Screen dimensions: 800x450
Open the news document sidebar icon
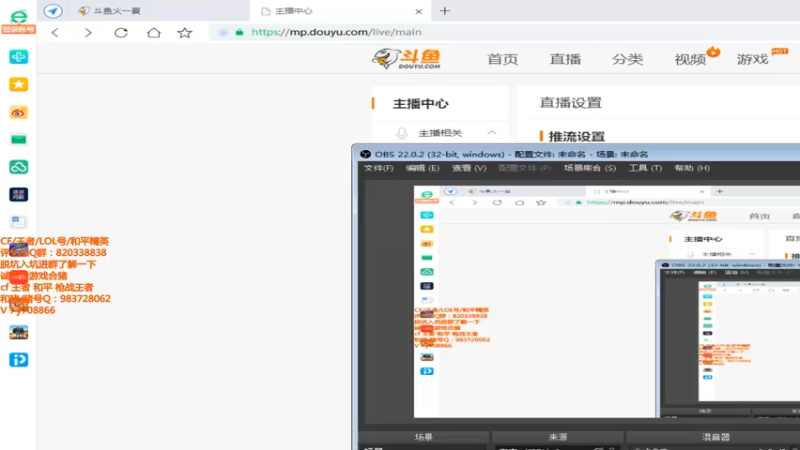click(x=18, y=222)
